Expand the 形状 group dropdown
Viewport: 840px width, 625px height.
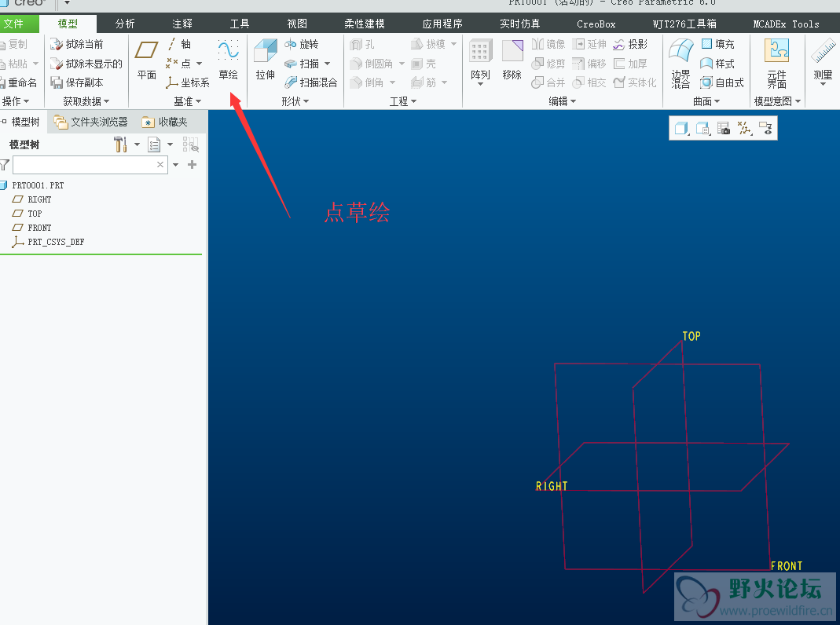(295, 101)
